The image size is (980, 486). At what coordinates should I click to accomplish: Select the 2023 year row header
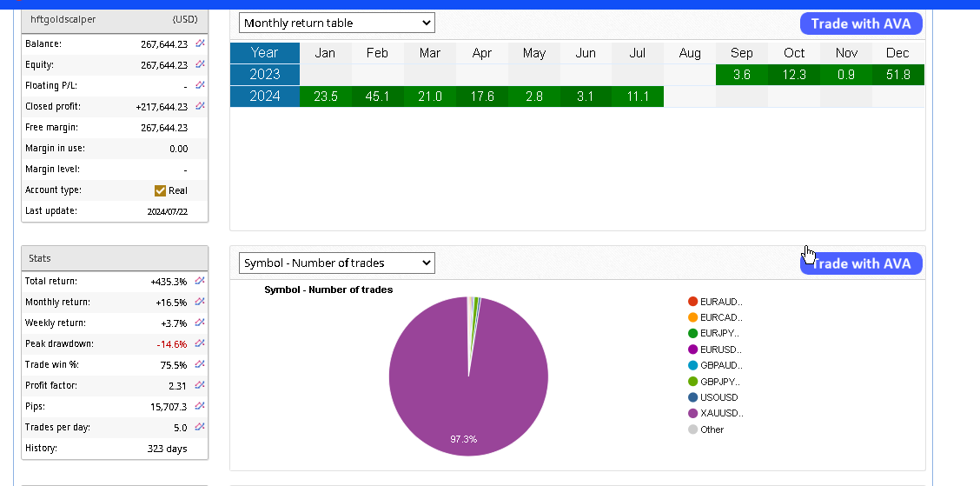click(264, 75)
